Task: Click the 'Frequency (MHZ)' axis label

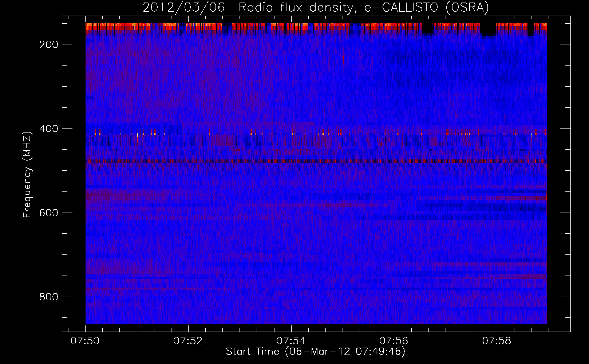Action: coord(27,174)
